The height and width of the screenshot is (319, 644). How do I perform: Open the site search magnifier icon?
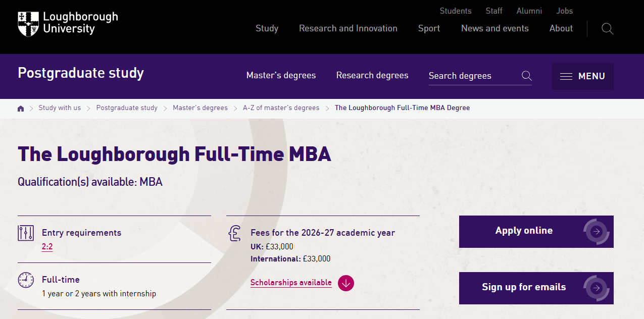608,29
